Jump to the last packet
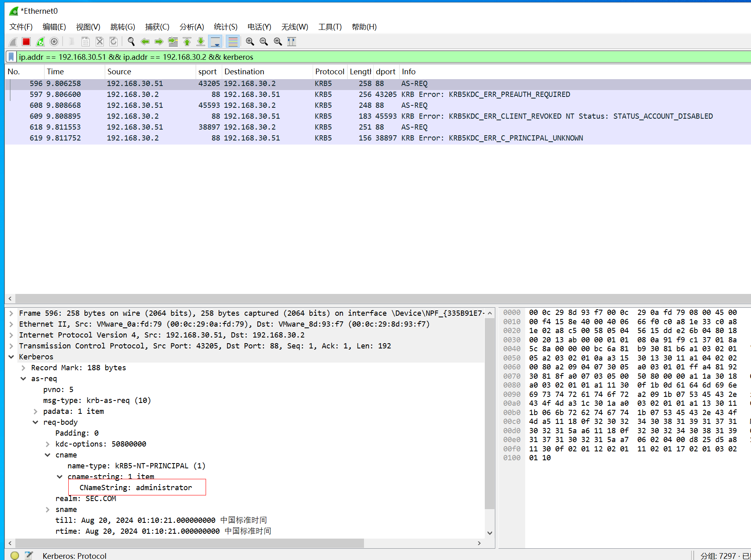 coord(201,42)
